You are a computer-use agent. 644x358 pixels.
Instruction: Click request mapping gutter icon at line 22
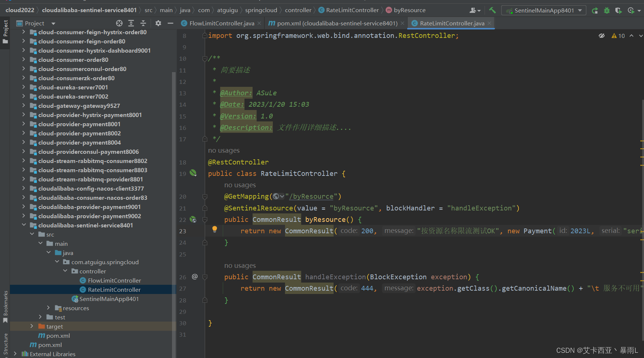click(x=193, y=219)
